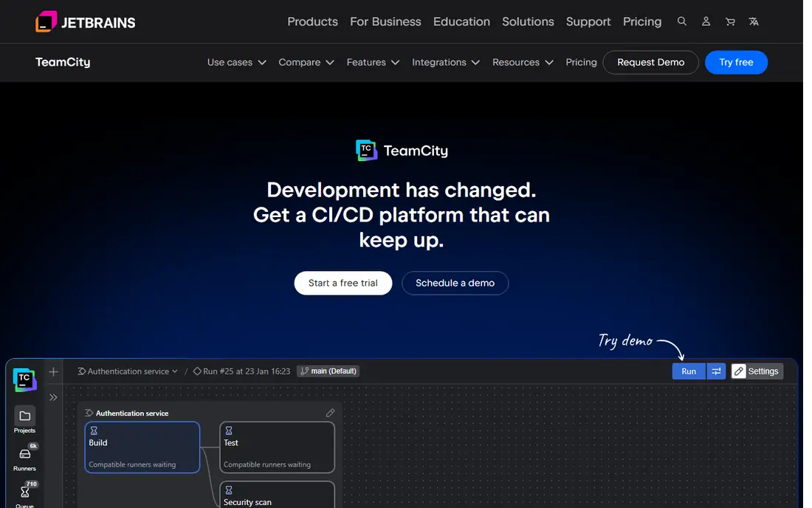Open the Education menu
Screen dimensions: 812x508
click(x=461, y=21)
